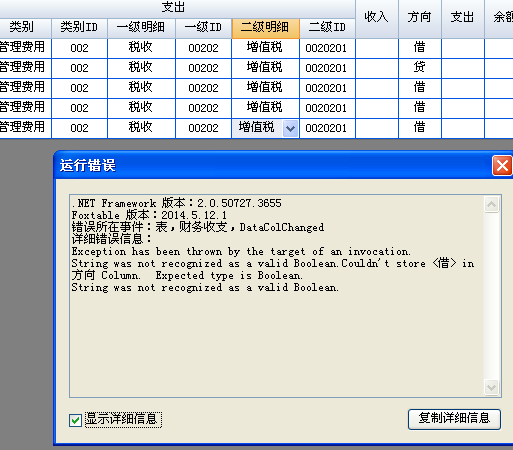The width and height of the screenshot is (513, 450).
Task: Select the 类别ID column header
Action: [x=79, y=28]
